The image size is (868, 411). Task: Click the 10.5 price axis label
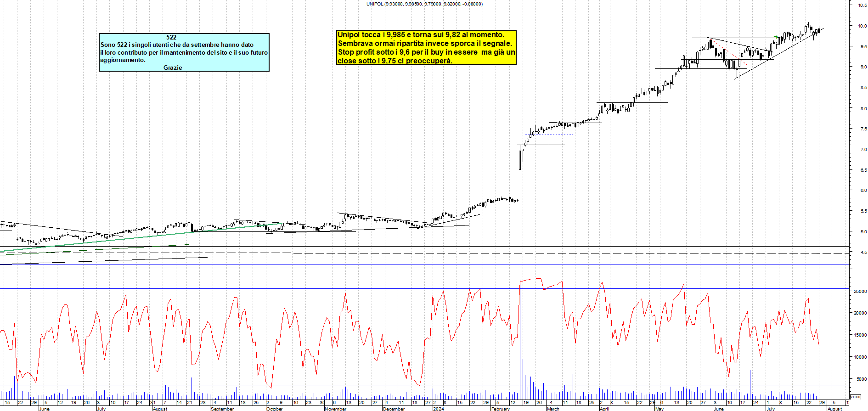point(862,5)
